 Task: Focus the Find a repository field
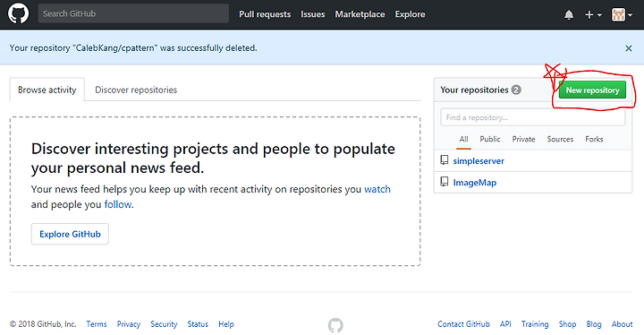click(533, 117)
